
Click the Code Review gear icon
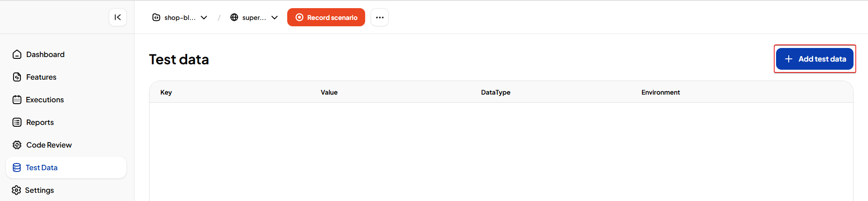click(x=17, y=145)
